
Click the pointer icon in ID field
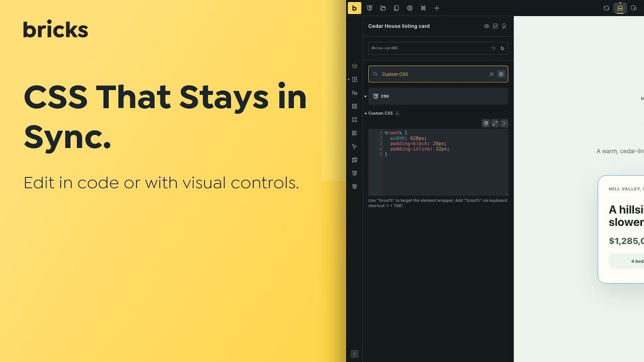coord(494,48)
